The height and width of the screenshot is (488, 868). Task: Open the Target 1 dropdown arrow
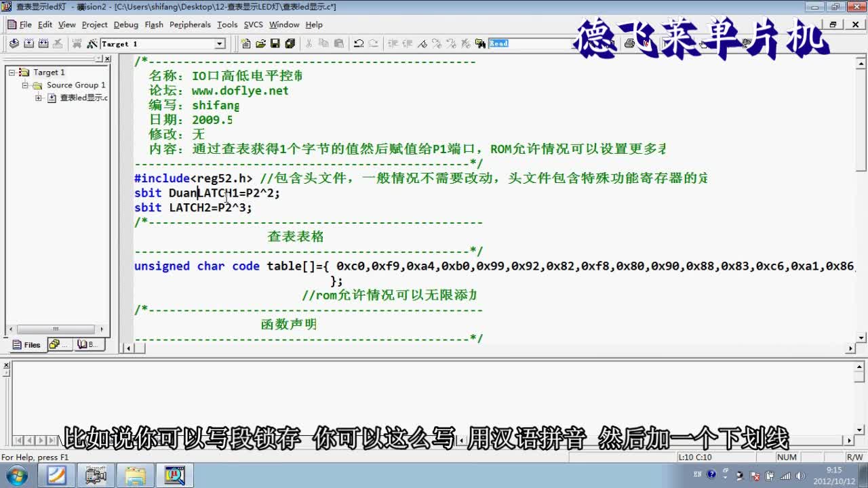[x=219, y=43]
